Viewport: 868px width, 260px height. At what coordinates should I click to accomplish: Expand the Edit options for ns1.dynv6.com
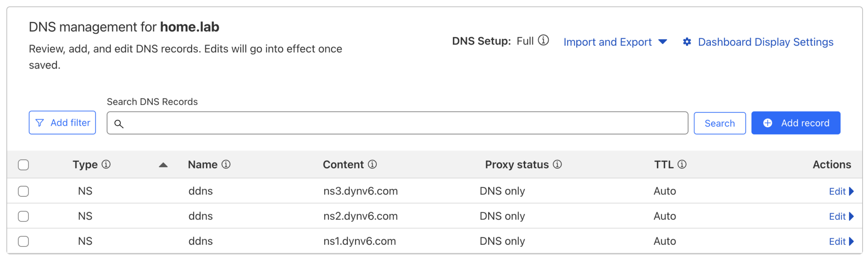[x=841, y=241]
